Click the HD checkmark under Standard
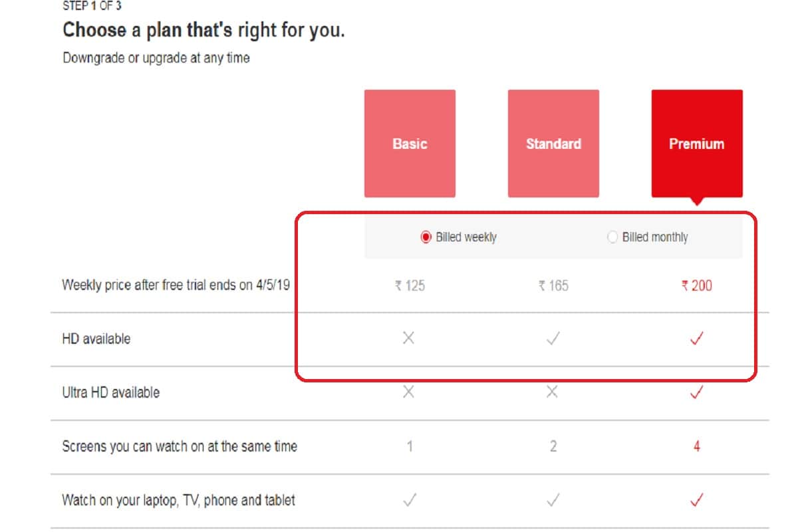This screenshot has width=798, height=532. tap(553, 338)
